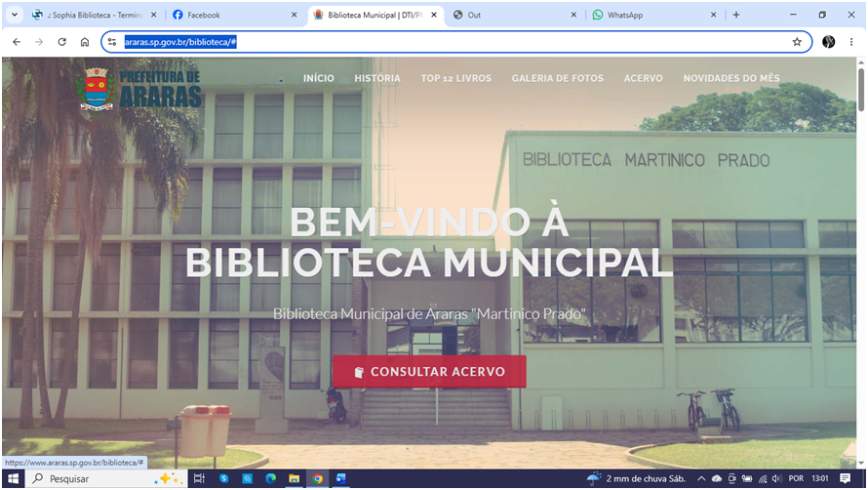Go to TOP 12 LIVROS section
Screen dimensions: 868x490
[x=456, y=78]
